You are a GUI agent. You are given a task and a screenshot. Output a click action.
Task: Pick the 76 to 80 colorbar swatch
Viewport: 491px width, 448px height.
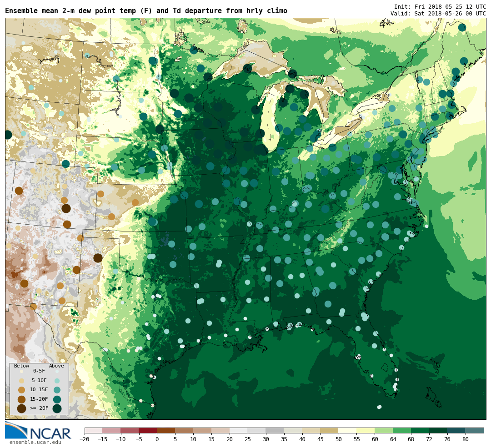coord(456,430)
